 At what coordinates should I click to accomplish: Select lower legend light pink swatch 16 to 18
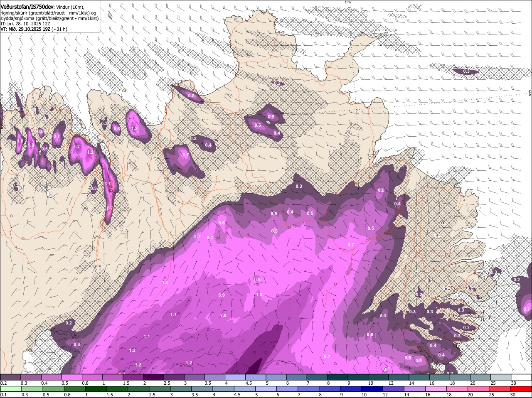[436, 389]
